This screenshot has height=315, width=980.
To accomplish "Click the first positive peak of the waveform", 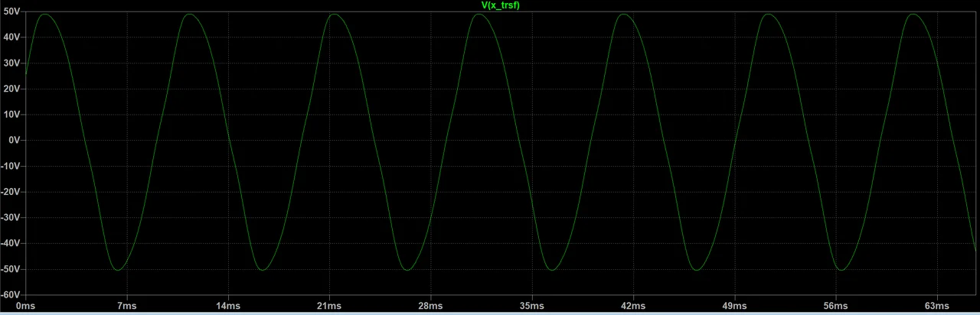I will coord(43,15).
